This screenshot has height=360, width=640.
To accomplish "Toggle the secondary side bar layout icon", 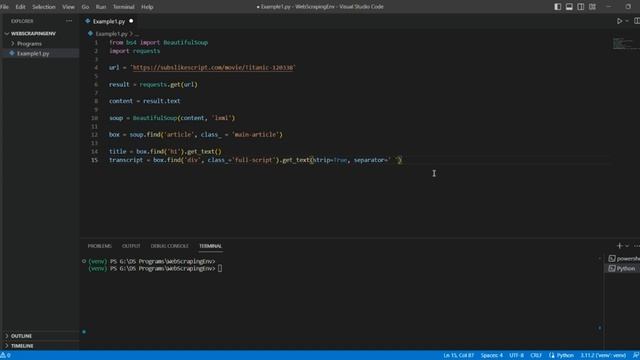I will [580, 7].
